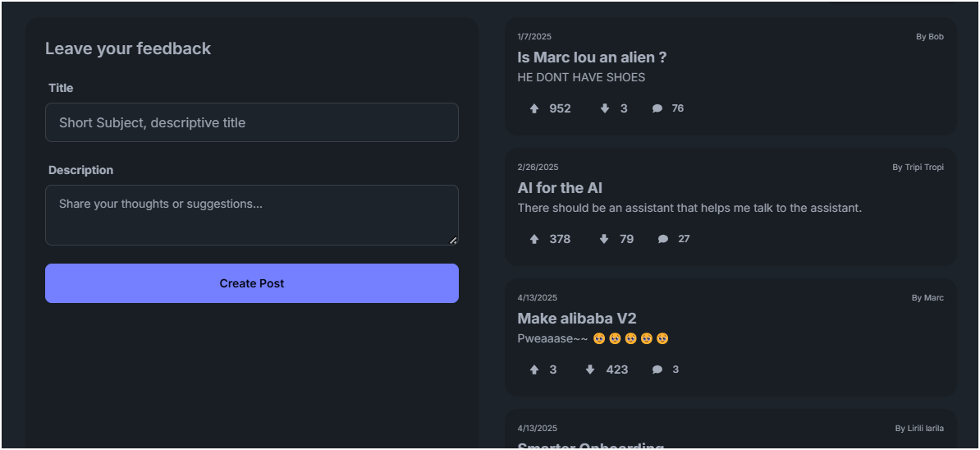Grab the Description textarea resize handle
This screenshot has width=980, height=450.
point(453,240)
